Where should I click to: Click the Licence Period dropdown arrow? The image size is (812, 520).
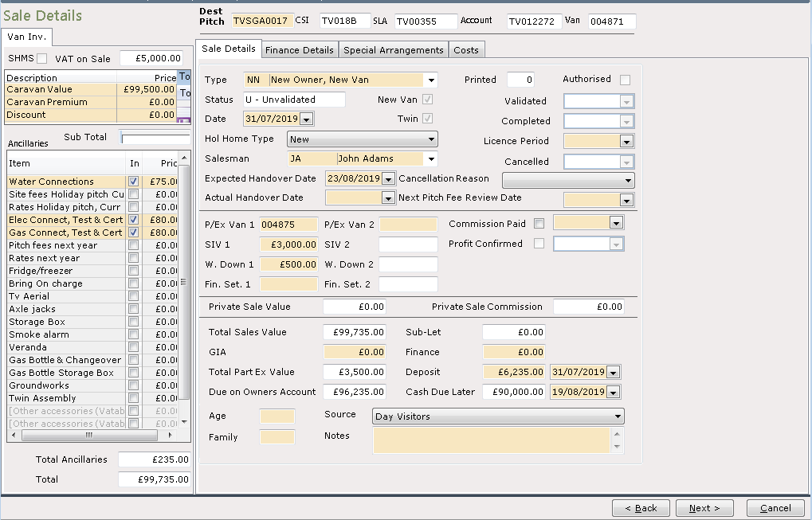pos(626,141)
